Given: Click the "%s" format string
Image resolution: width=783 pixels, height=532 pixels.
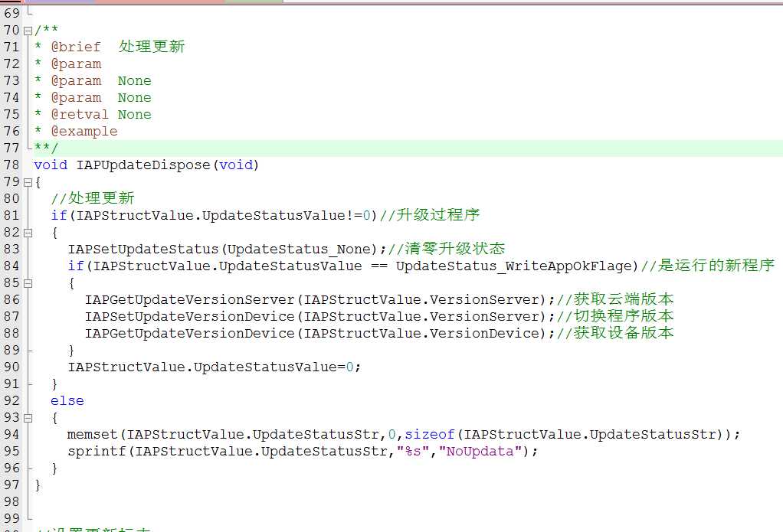Looking at the screenshot, I should (x=412, y=452).
